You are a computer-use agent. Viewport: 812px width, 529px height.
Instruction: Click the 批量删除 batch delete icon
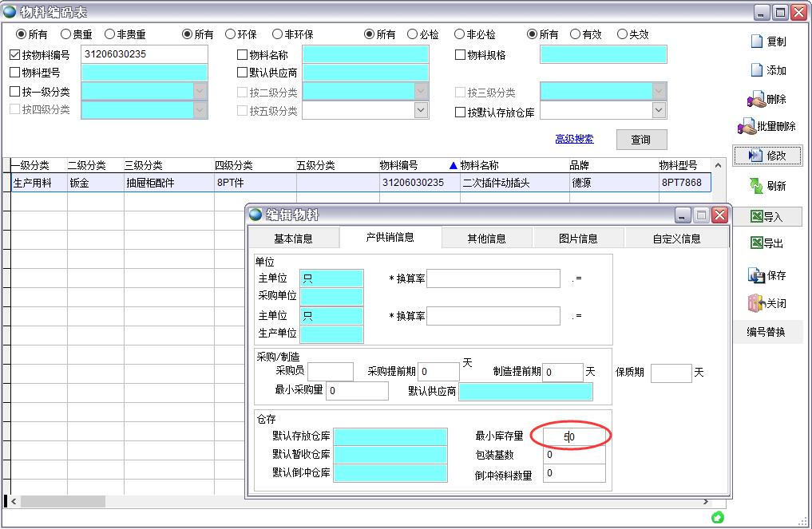(767, 126)
